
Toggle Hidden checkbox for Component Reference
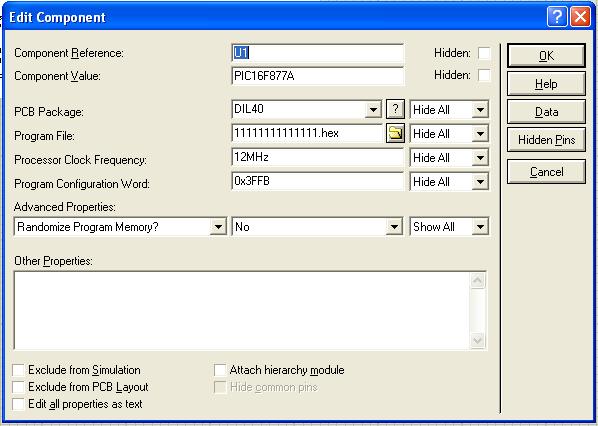point(484,53)
